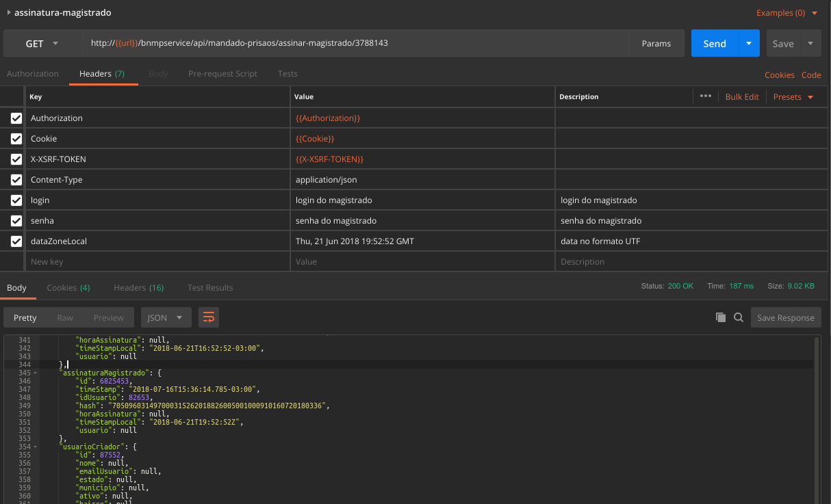This screenshot has height=504, width=831.
Task: Click the hash value on line 349
Action: (x=217, y=406)
